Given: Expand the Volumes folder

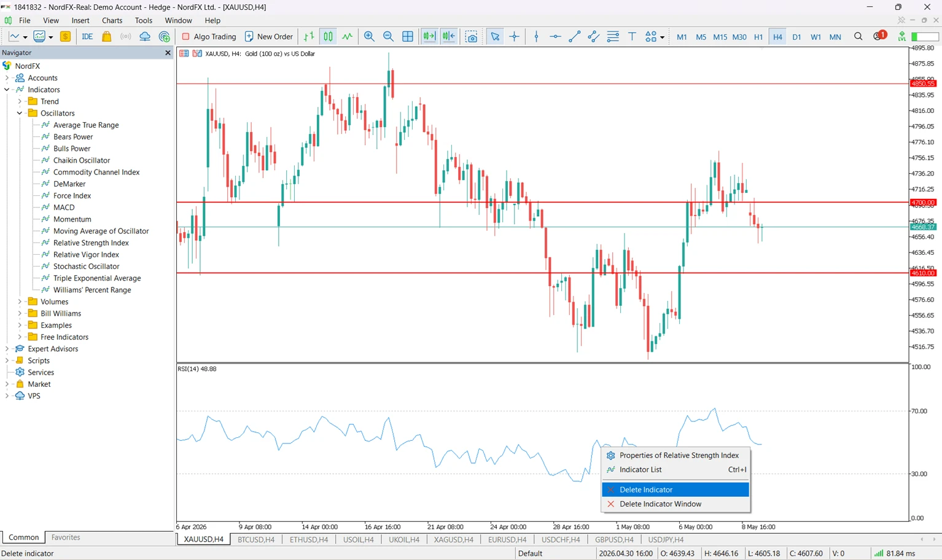Looking at the screenshot, I should [x=20, y=301].
